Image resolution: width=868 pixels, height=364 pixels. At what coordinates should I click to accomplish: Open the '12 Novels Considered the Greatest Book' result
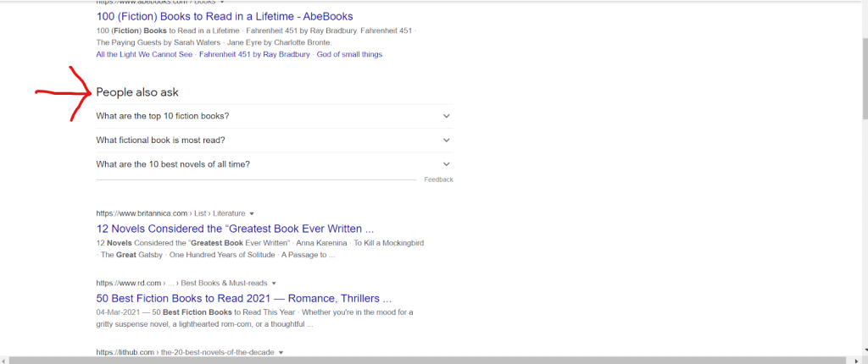[x=235, y=229]
